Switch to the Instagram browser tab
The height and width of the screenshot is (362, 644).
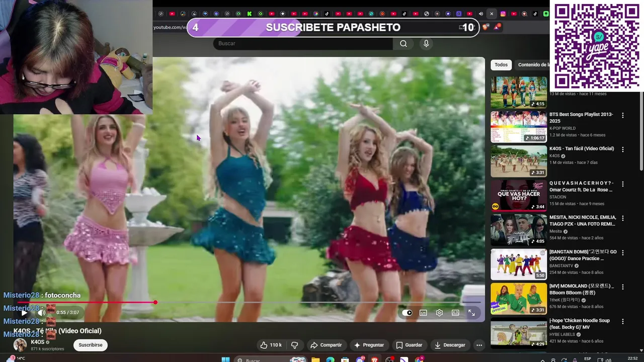tap(503, 14)
